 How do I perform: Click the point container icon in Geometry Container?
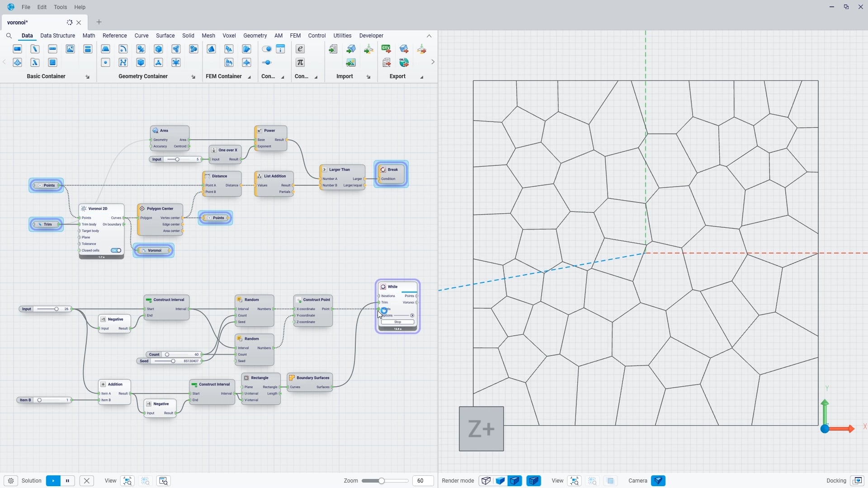click(x=105, y=62)
